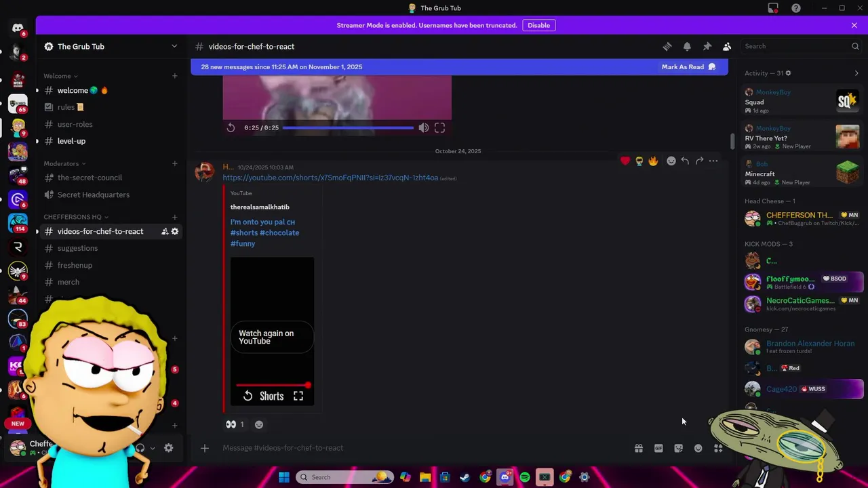868x488 pixels.
Task: Open the level-up channel
Action: click(111, 141)
